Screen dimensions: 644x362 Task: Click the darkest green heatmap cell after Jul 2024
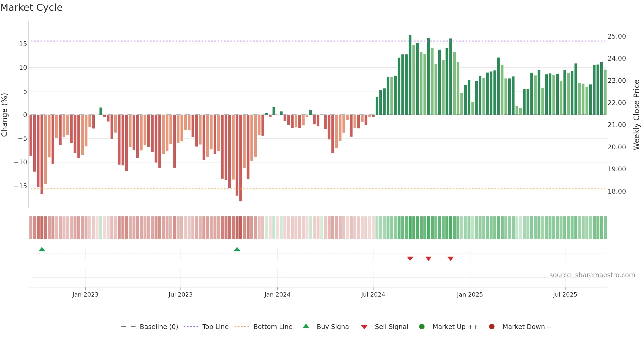410,227
